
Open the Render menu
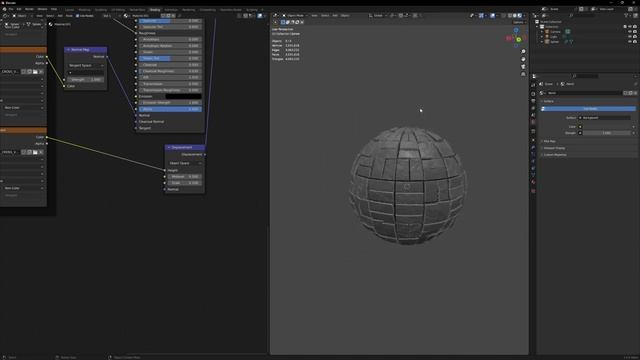click(x=29, y=9)
